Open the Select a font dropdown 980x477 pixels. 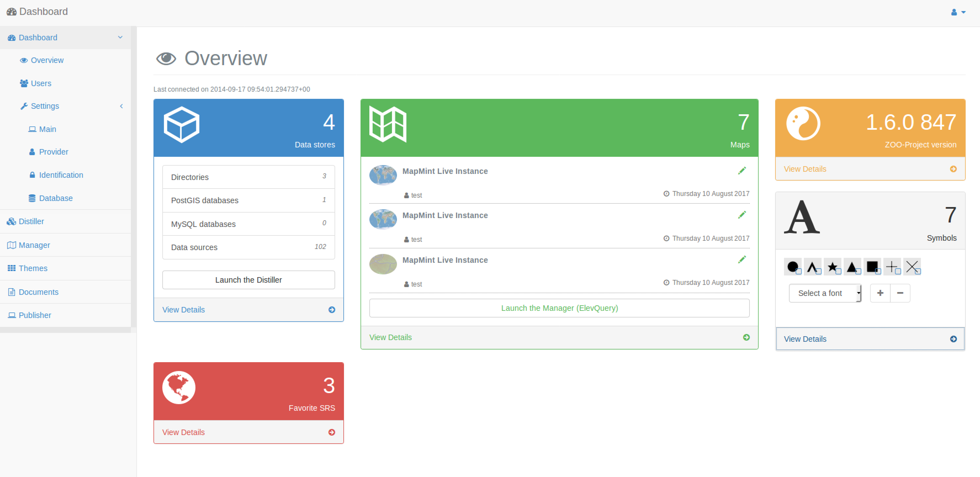coord(825,293)
